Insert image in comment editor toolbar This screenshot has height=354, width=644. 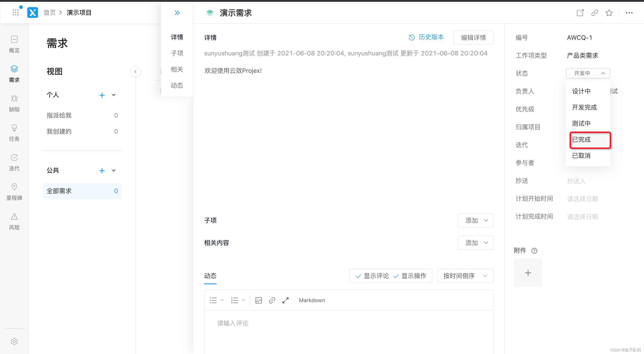tap(258, 300)
